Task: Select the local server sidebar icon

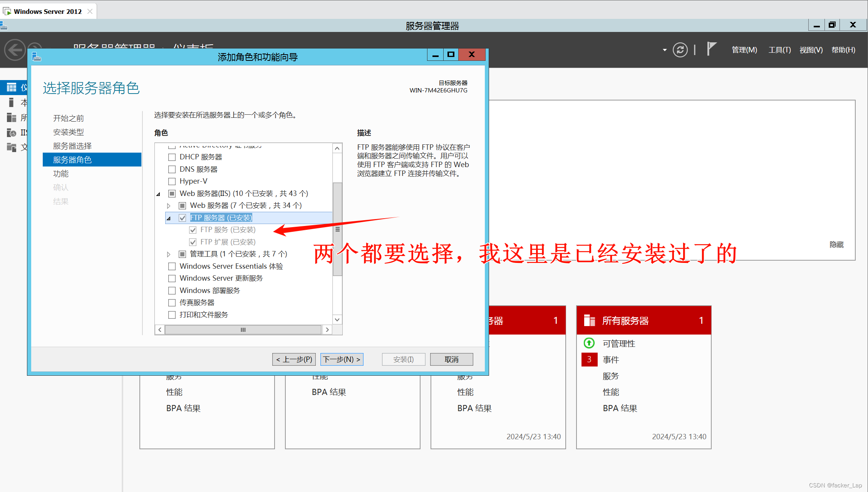Action: 12,103
